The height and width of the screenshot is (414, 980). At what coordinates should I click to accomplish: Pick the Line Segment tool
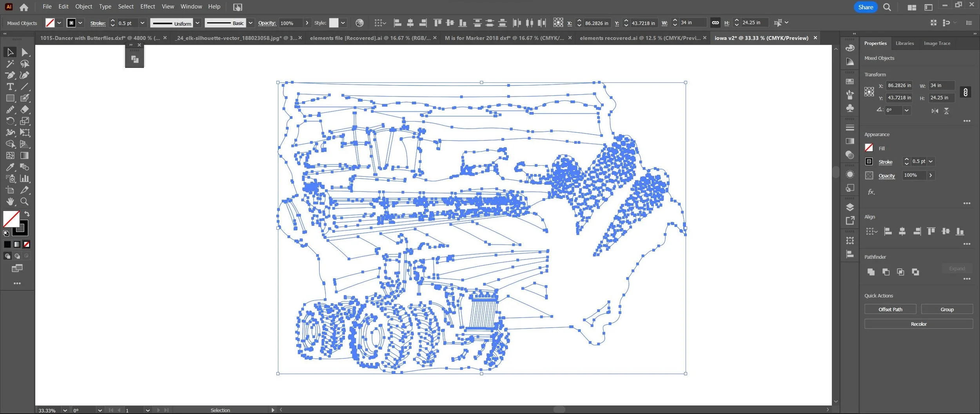25,86
